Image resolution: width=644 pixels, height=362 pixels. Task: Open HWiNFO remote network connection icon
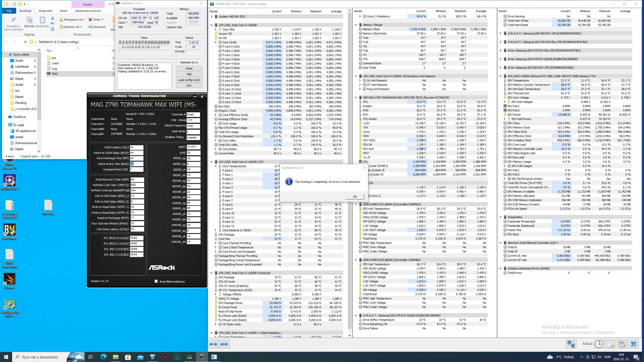[x=571, y=344]
